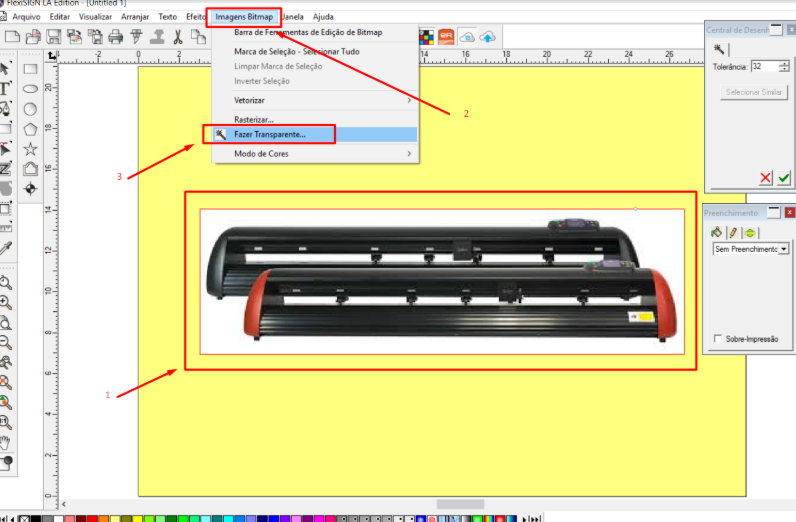Click the Tolerância stepper arrows

[x=784, y=67]
